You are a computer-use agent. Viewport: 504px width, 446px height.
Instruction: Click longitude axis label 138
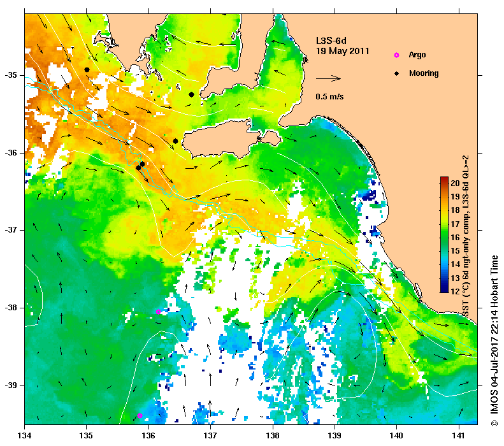(273, 436)
